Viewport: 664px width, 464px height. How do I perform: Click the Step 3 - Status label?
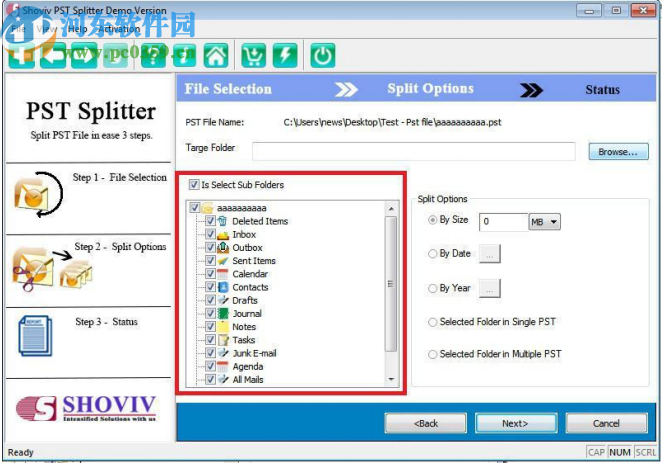[x=107, y=322]
